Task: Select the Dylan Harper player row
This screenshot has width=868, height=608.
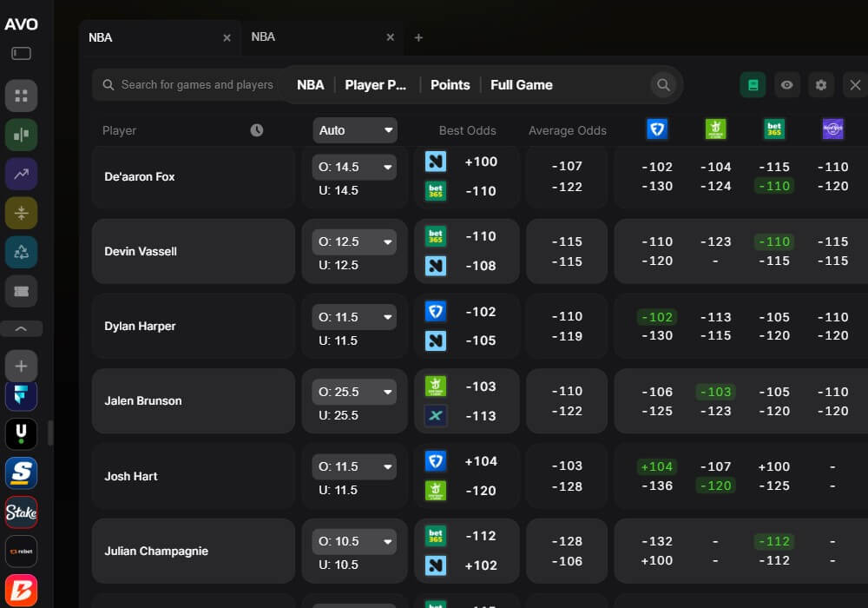Action: (x=194, y=327)
